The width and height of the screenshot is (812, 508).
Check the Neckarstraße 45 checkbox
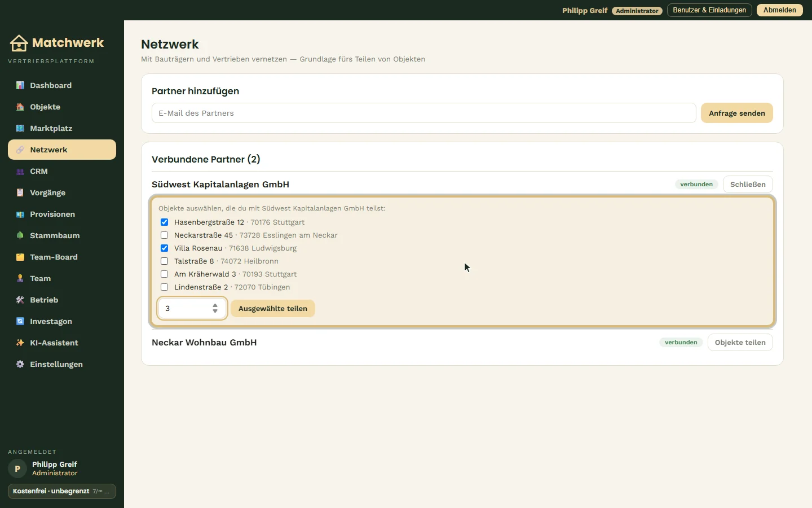tap(164, 235)
